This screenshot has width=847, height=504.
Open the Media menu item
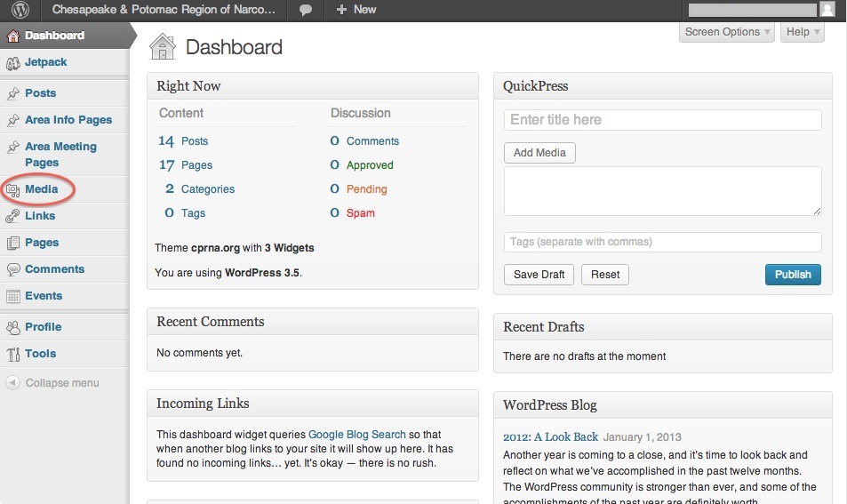coord(42,189)
